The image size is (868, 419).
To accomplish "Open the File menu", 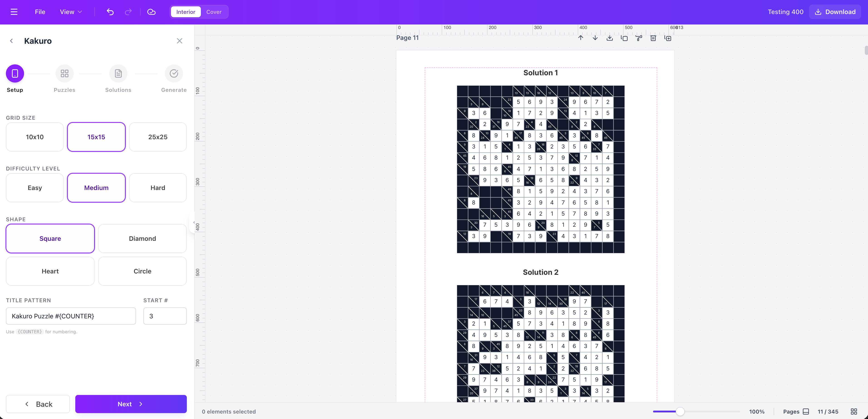I will 40,12.
